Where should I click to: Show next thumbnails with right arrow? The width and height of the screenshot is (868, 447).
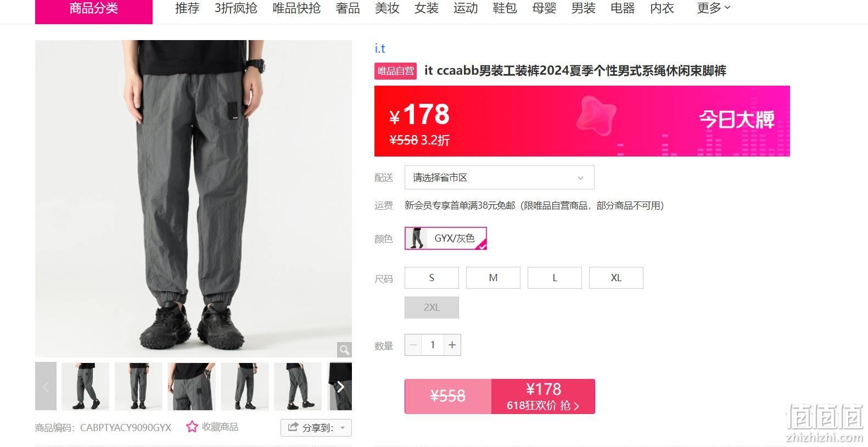coord(340,387)
